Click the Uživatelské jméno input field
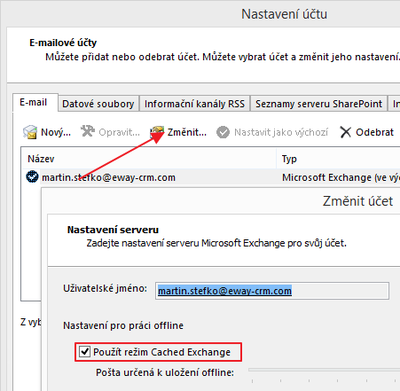 coord(272,291)
